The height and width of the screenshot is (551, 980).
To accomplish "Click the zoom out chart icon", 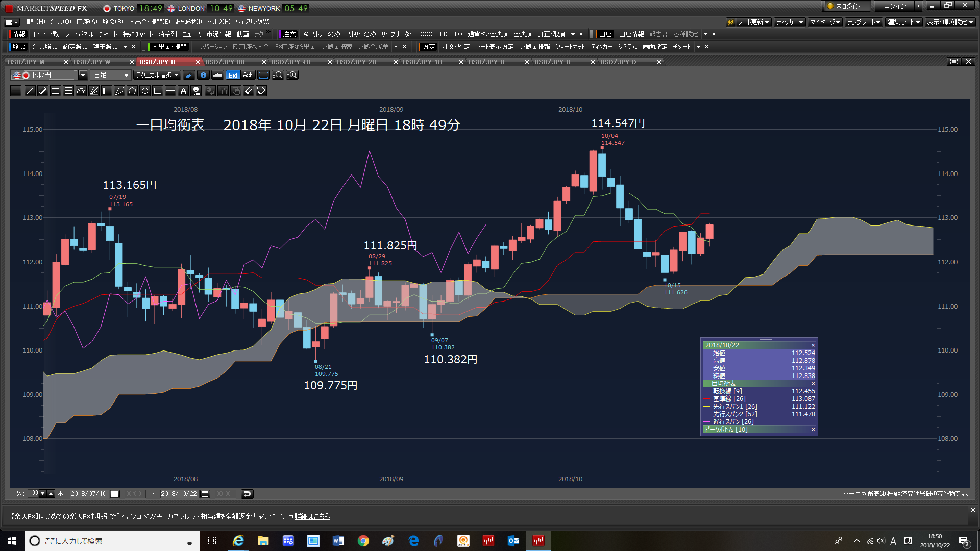I will coord(278,75).
